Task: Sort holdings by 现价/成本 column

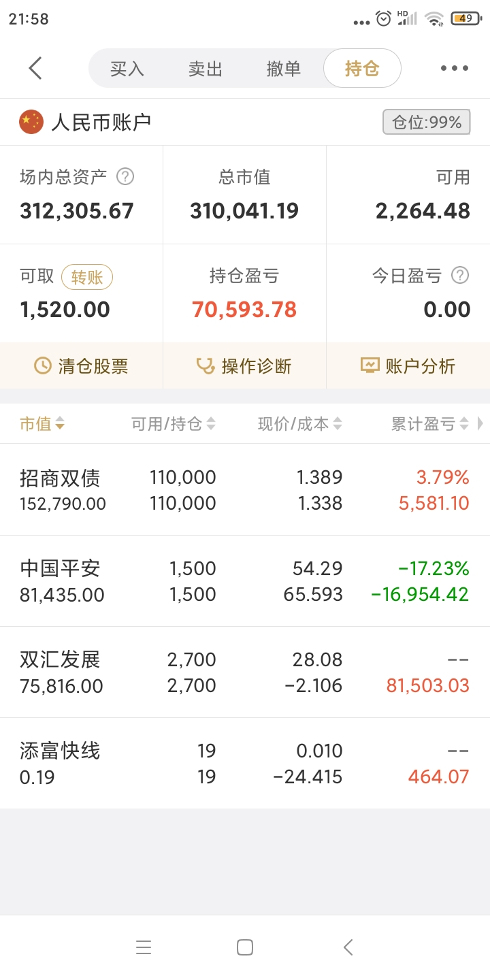Action: [299, 424]
